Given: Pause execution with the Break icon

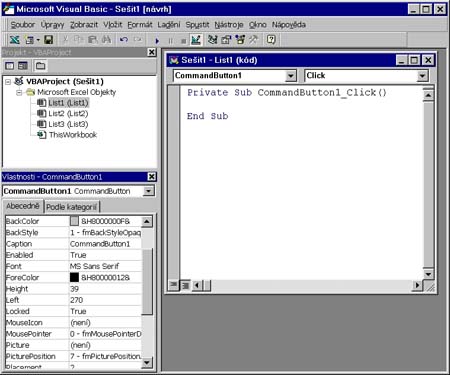Looking at the screenshot, I should 170,41.
